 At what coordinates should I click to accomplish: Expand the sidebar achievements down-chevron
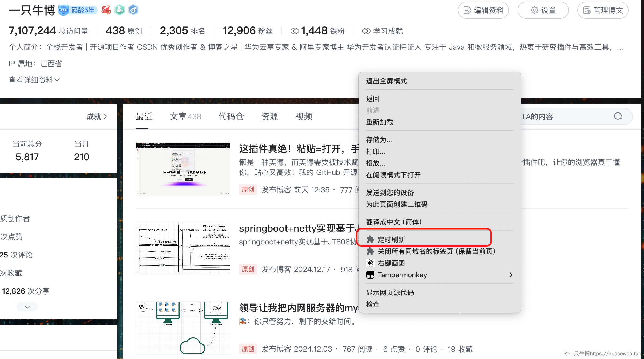point(27,307)
